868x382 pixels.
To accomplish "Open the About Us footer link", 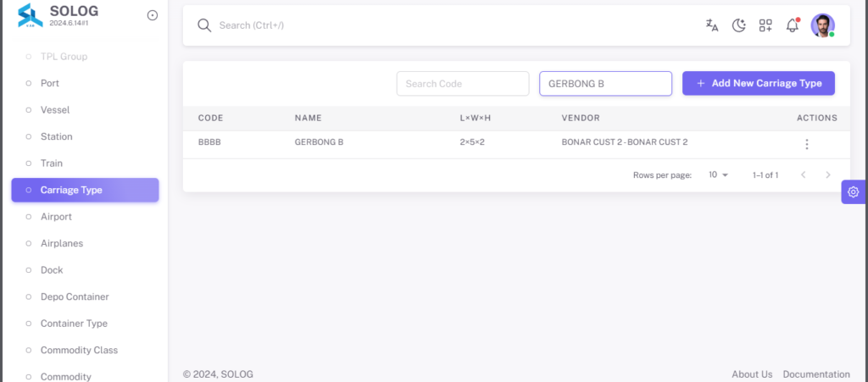I will (x=752, y=374).
